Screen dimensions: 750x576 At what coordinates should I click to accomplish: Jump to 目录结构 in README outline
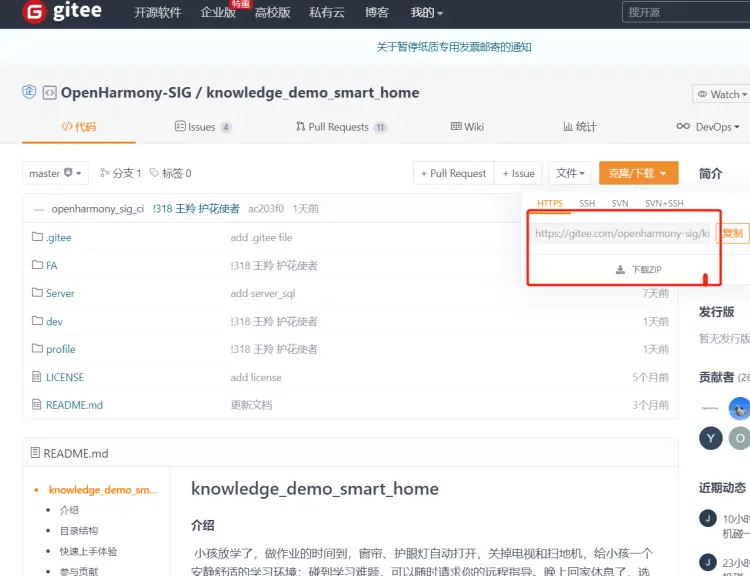[78, 531]
